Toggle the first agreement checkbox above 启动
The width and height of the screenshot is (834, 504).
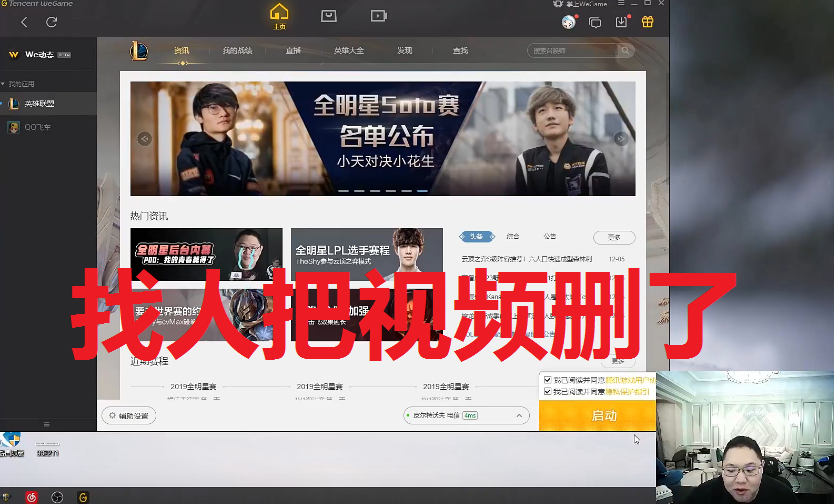(x=546, y=380)
